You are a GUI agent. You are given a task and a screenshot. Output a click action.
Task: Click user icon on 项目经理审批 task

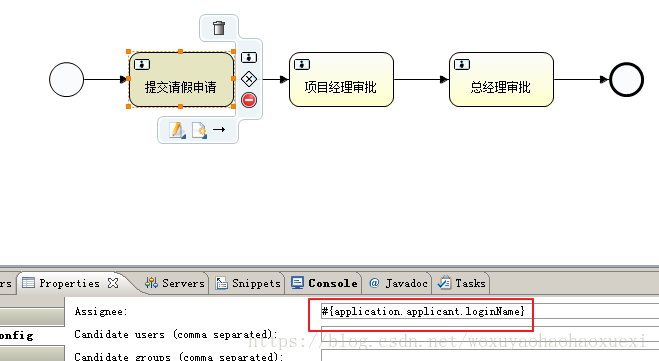pyautogui.click(x=302, y=64)
